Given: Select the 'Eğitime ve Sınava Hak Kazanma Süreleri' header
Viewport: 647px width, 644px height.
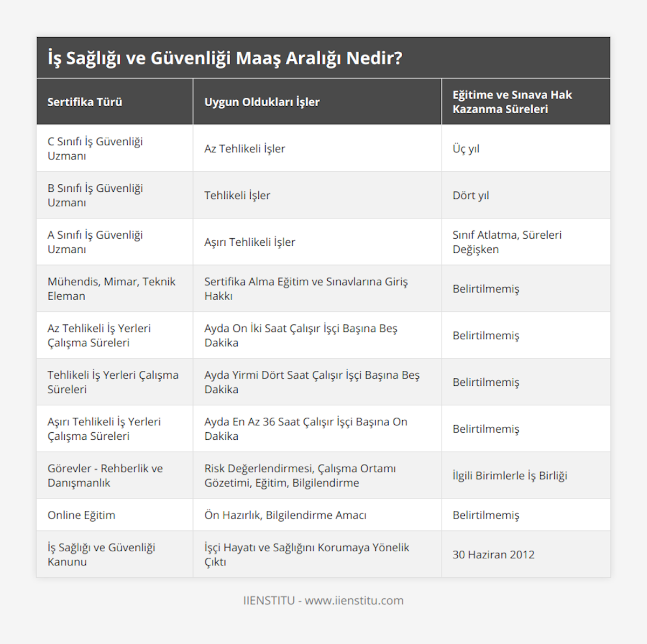Looking at the screenshot, I should click(512, 102).
